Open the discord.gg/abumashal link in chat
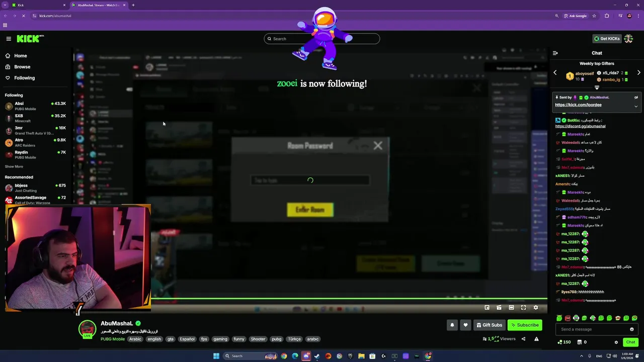 [x=580, y=126]
